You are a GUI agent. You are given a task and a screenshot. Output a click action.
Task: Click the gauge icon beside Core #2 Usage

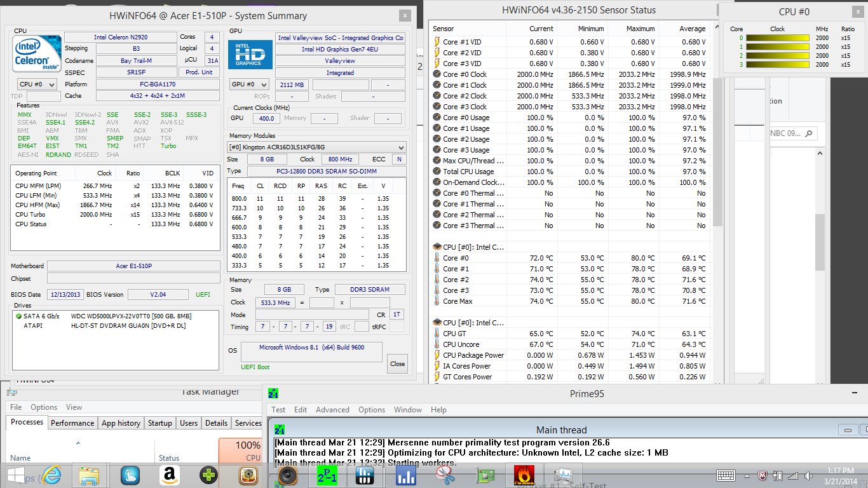point(437,139)
